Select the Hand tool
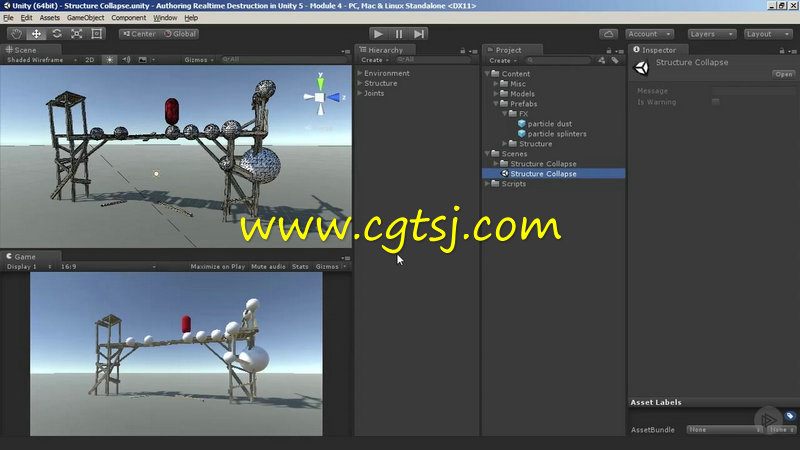800x450 pixels. [16, 34]
